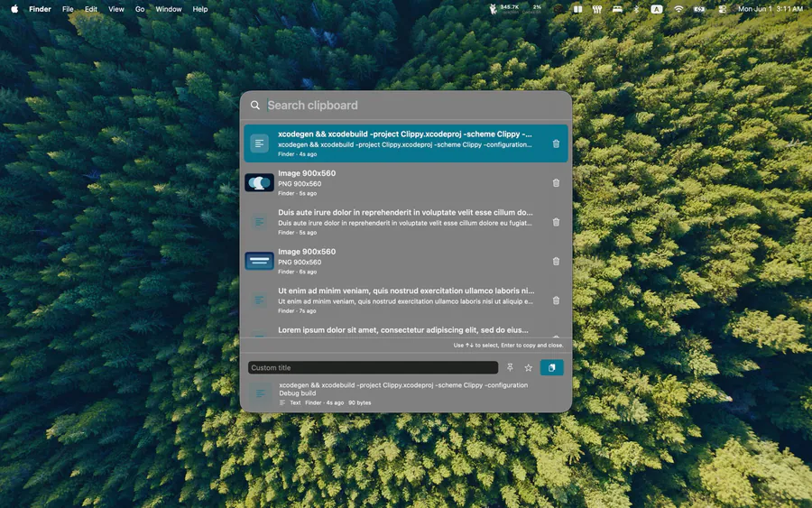The width and height of the screenshot is (812, 508).
Task: Click the text icon of the Duis aute entry
Action: point(260,222)
